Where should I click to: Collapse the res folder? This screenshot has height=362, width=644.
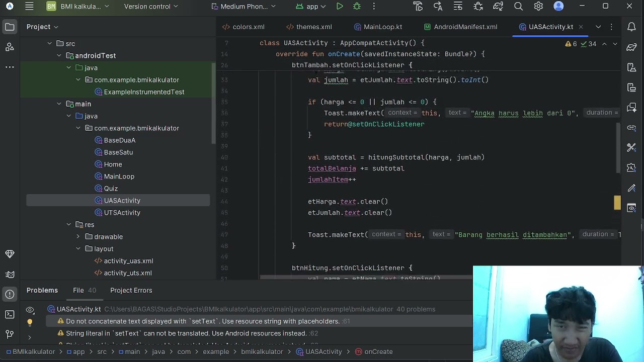coord(68,225)
